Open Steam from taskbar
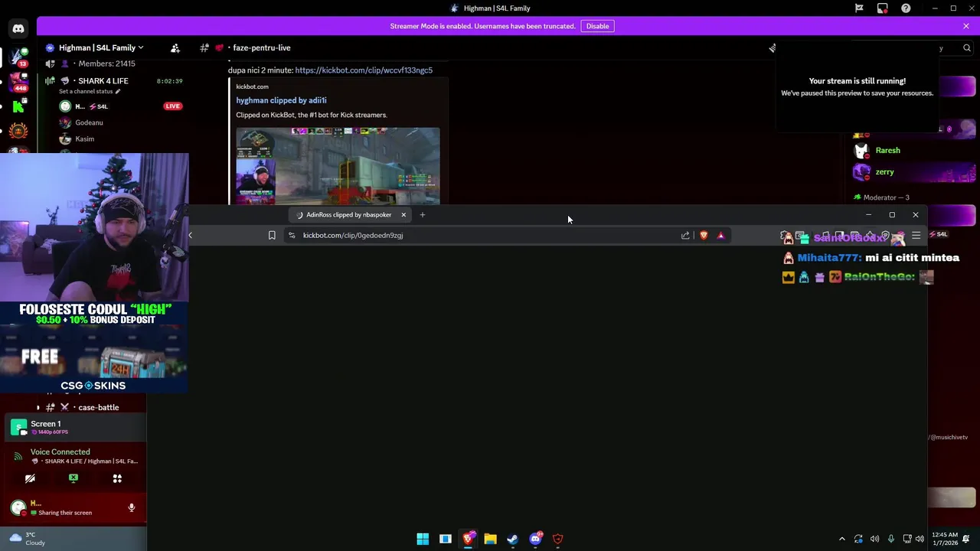 (x=512, y=539)
